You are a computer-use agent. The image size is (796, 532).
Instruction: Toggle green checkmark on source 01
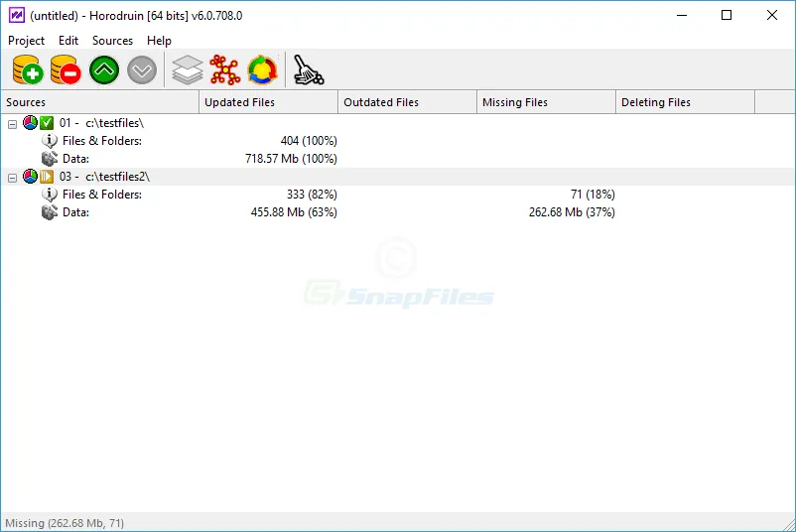(47, 123)
